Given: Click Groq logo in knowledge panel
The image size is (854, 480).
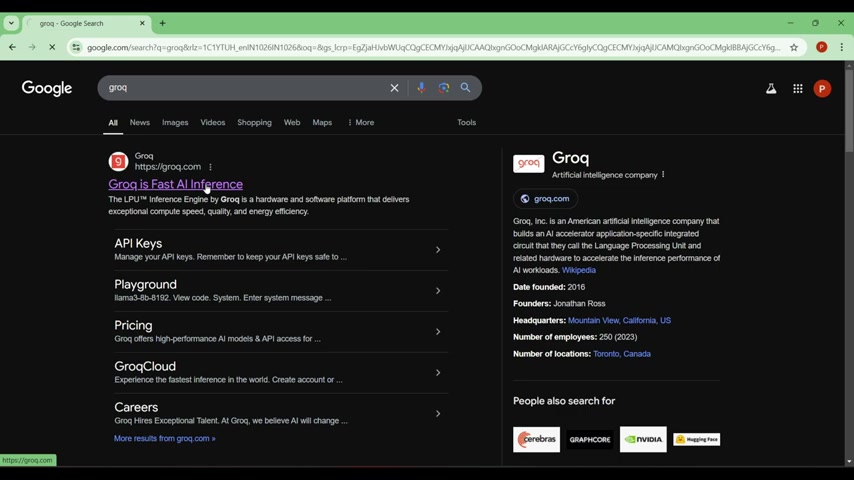Looking at the screenshot, I should [528, 163].
